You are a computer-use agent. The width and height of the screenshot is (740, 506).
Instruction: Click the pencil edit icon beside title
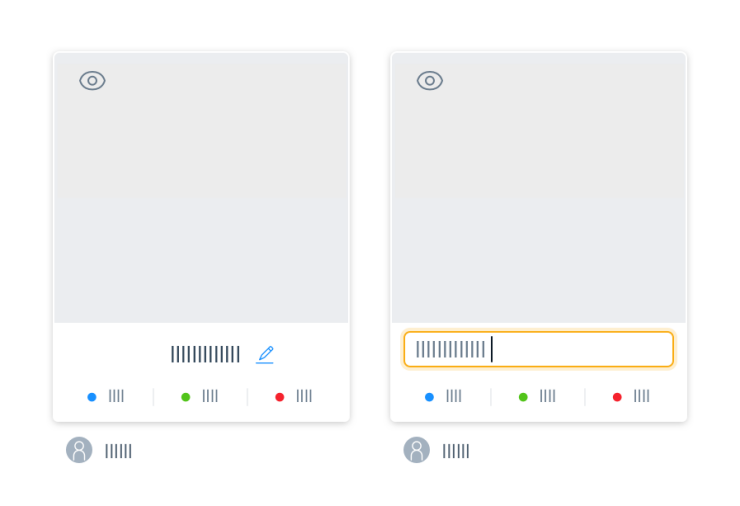[265, 354]
